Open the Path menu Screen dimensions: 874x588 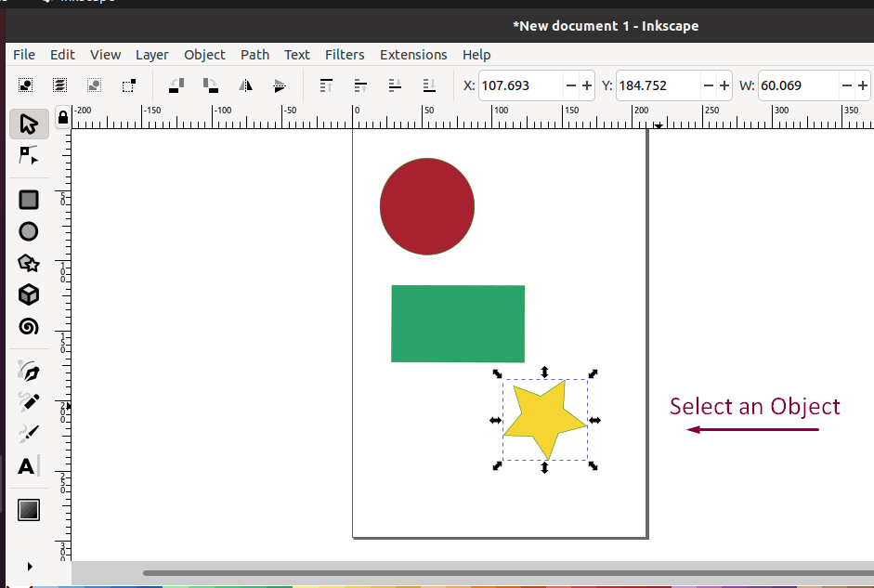(x=254, y=55)
